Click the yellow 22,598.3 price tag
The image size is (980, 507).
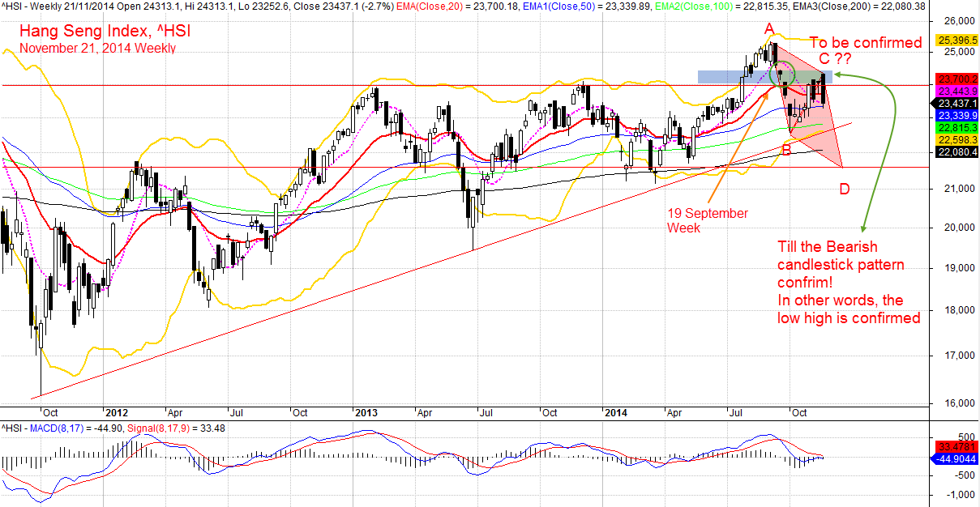point(957,140)
